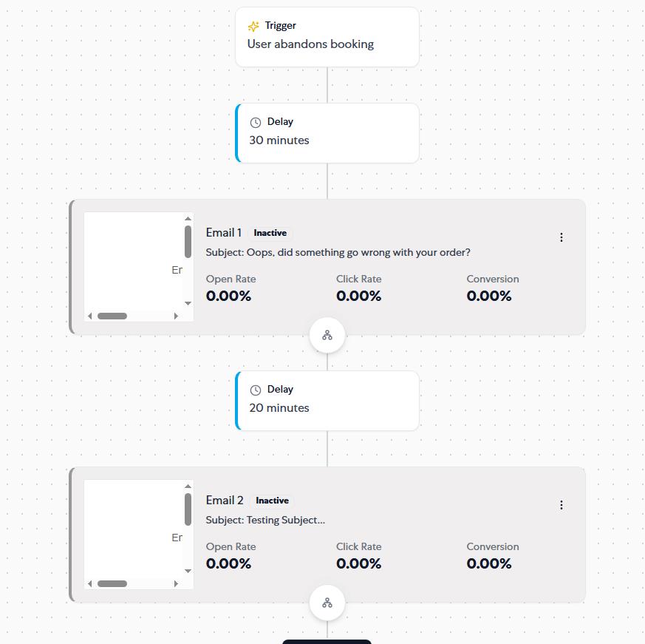Open the three-dot menu for Email 2
The height and width of the screenshot is (644, 645).
click(561, 505)
